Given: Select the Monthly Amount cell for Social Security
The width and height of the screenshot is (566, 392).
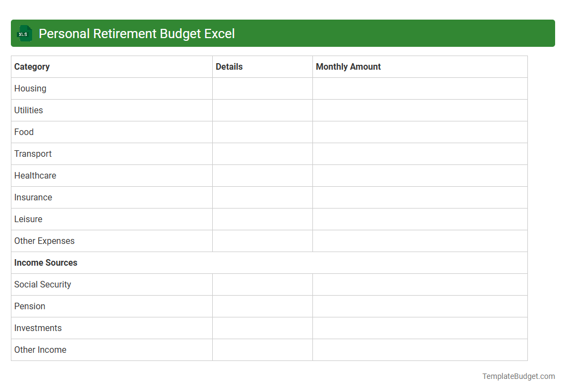Looking at the screenshot, I should pyautogui.click(x=419, y=284).
